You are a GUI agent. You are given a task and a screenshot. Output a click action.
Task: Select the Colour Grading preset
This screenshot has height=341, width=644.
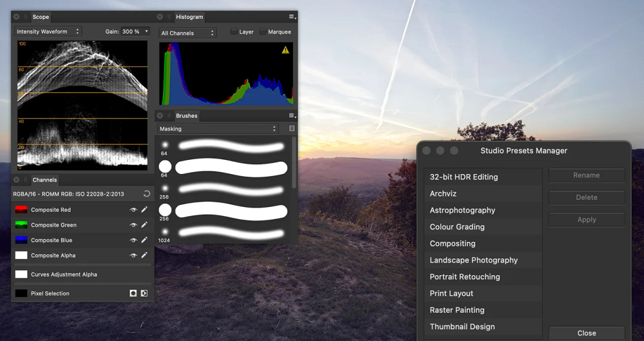click(483, 227)
